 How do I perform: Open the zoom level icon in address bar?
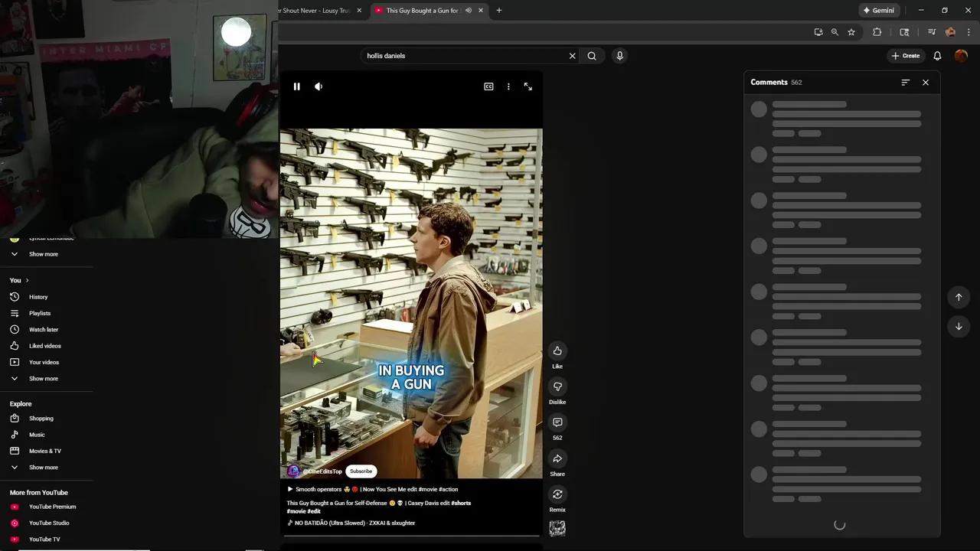[835, 32]
